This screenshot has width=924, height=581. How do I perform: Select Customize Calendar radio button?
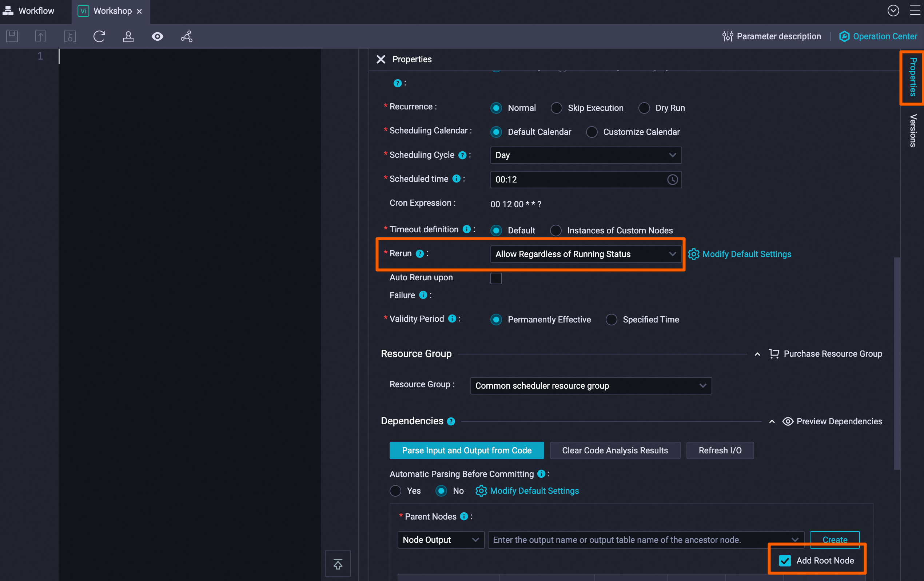pyautogui.click(x=592, y=132)
